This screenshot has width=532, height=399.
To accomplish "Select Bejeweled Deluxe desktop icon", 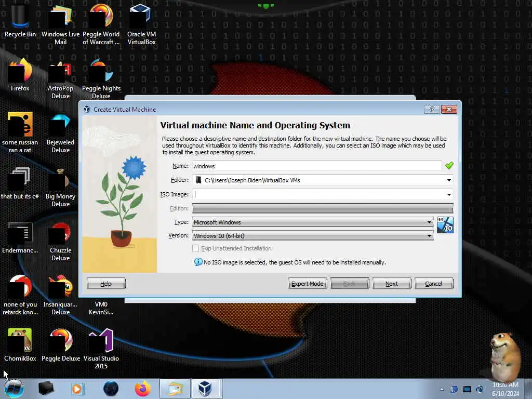I will click(60, 132).
